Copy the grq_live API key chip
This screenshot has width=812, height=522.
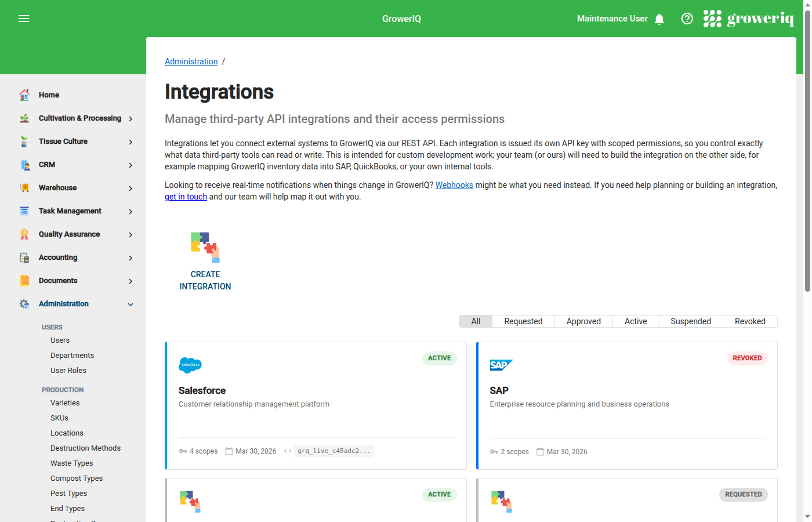point(333,451)
